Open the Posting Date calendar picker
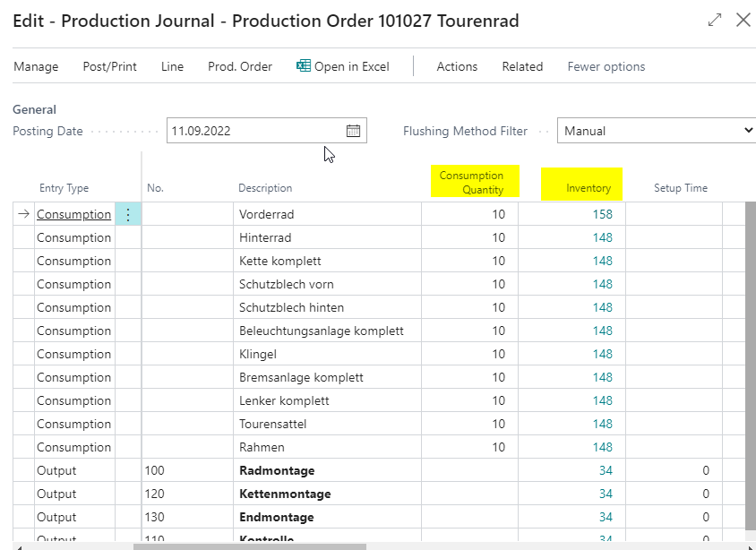The height and width of the screenshot is (550, 756). (353, 131)
